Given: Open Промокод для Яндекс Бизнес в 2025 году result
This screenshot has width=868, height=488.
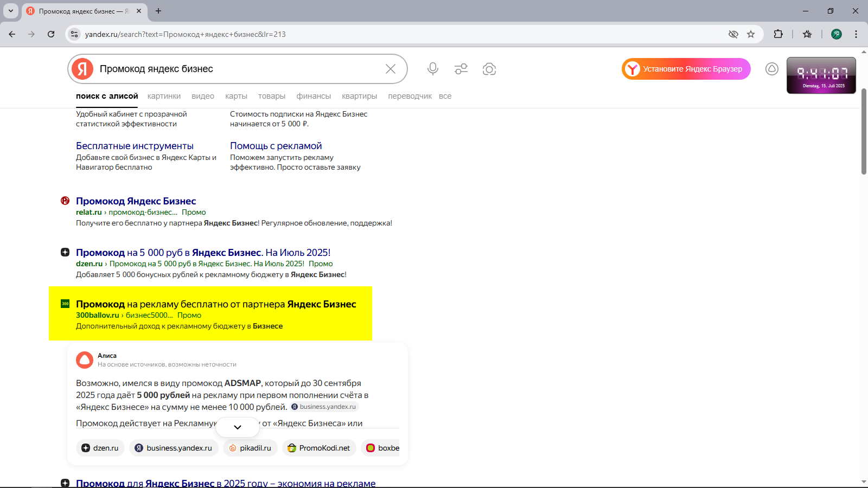Looking at the screenshot, I should tap(226, 483).
